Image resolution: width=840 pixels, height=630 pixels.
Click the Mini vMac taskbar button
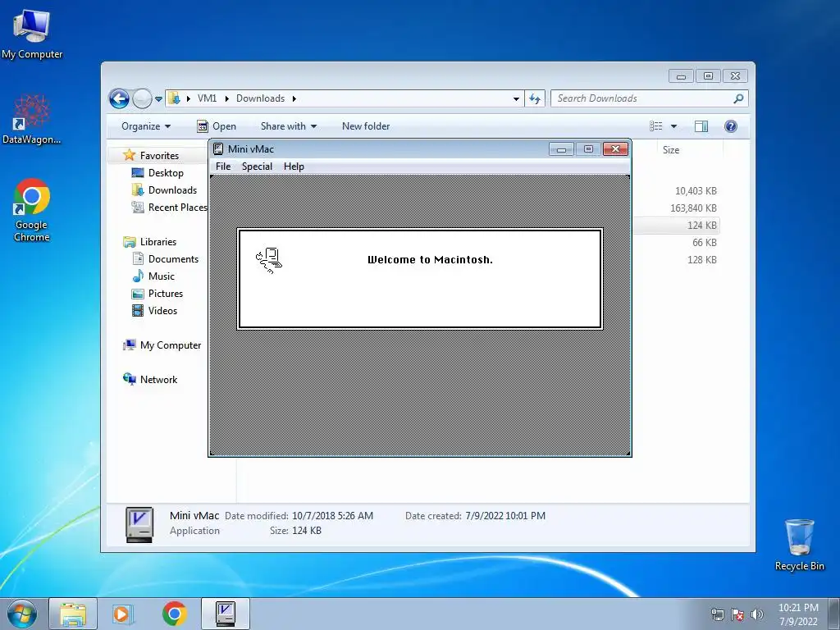click(225, 614)
